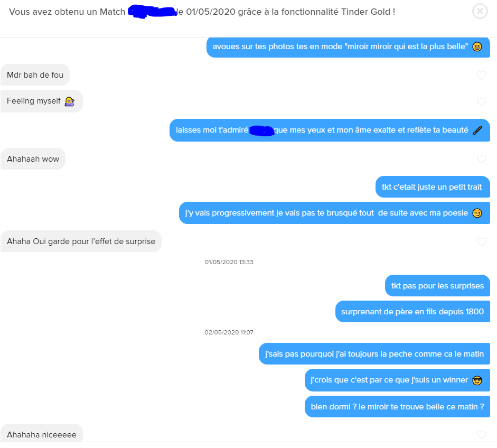Select the "j'sais pas pourquoi" morning message
Viewport: 497px width, 448px height.
pos(374,354)
